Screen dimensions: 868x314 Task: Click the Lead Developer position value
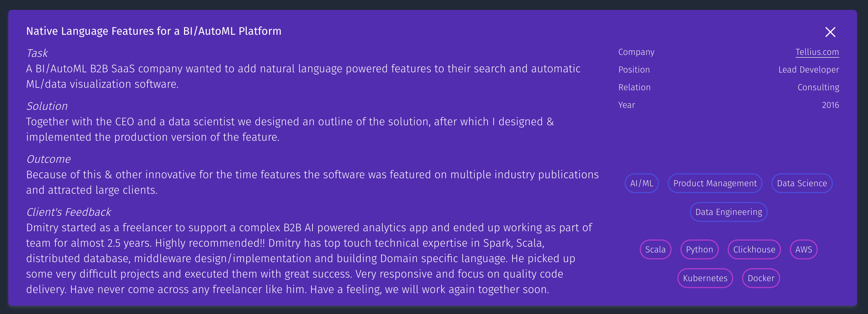click(x=808, y=69)
